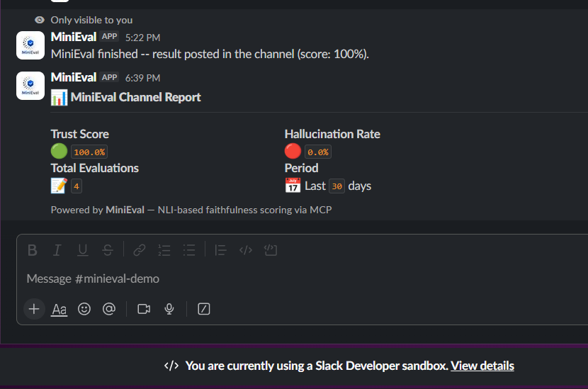Image resolution: width=588 pixels, height=389 pixels.
Task: Insert a code block
Action: [x=271, y=250]
